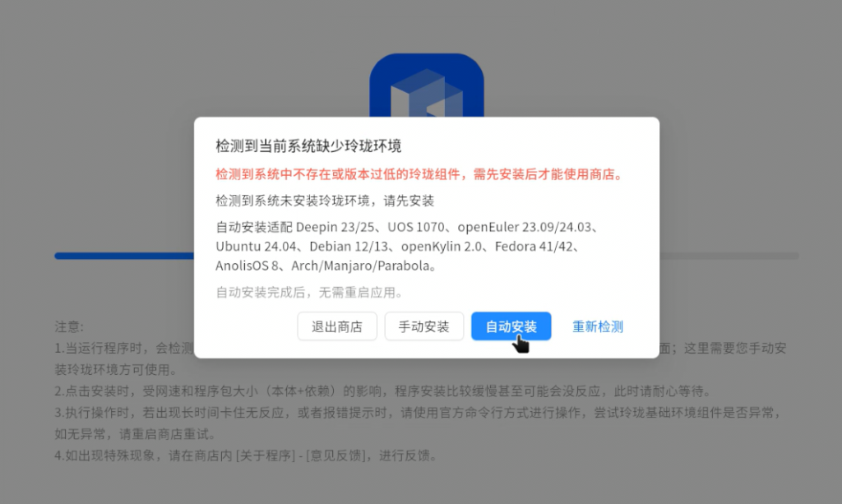This screenshot has height=504, width=842.
Task: Click note 2 about 网速和程序包大小
Action: tap(383, 391)
